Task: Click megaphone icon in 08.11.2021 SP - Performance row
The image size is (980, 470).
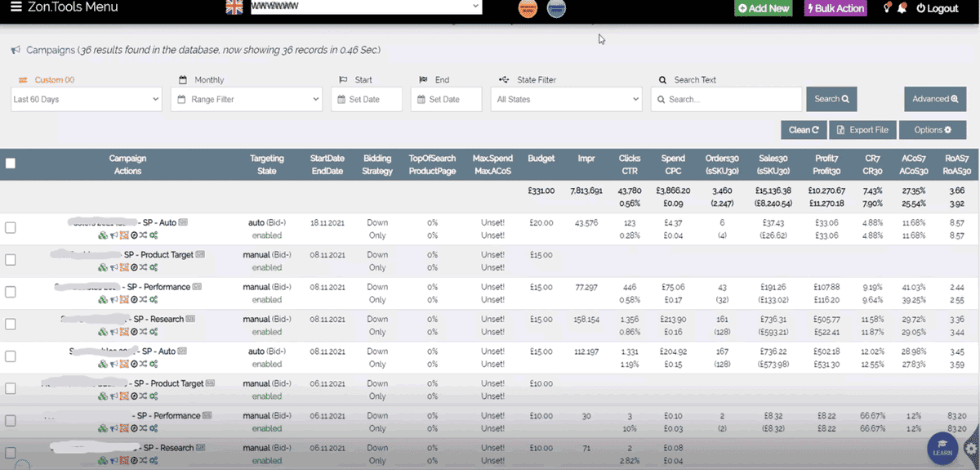Action: pos(114,299)
